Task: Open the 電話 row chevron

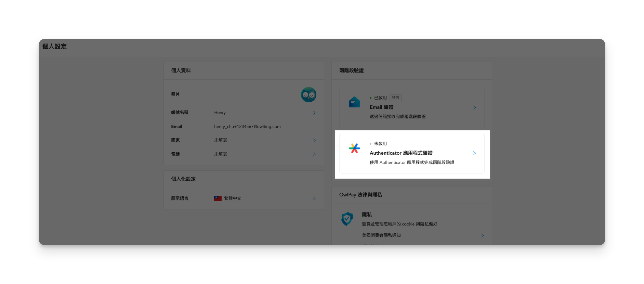Action: 314,154
